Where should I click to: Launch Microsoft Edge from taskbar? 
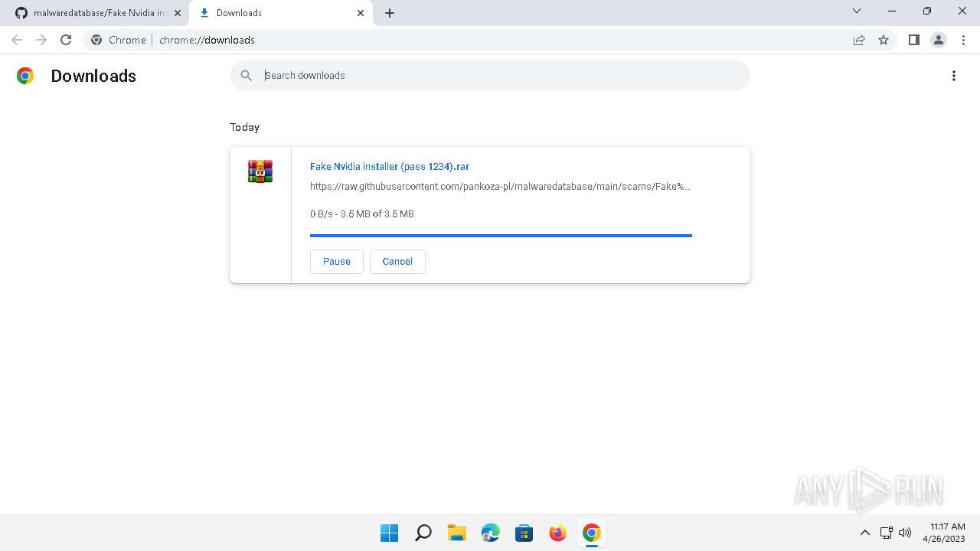pos(491,533)
